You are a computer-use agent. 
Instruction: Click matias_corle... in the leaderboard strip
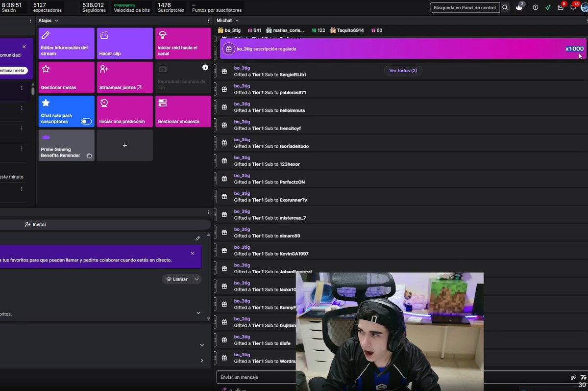tap(285, 30)
